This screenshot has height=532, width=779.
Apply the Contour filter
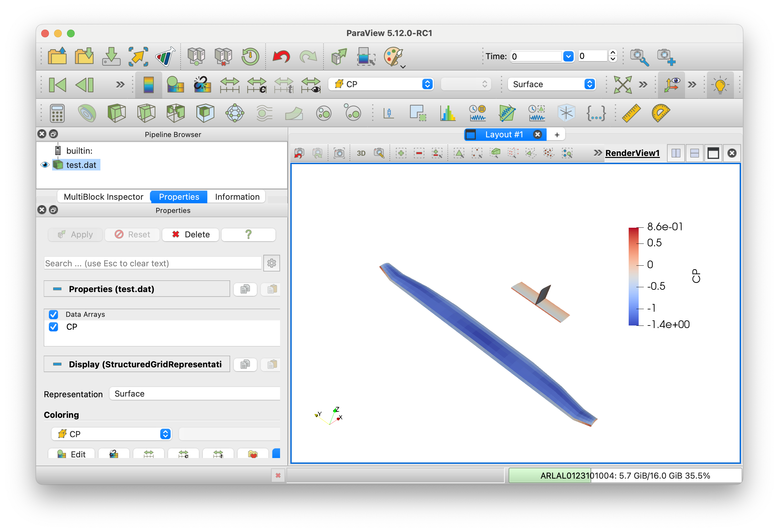[x=87, y=113]
